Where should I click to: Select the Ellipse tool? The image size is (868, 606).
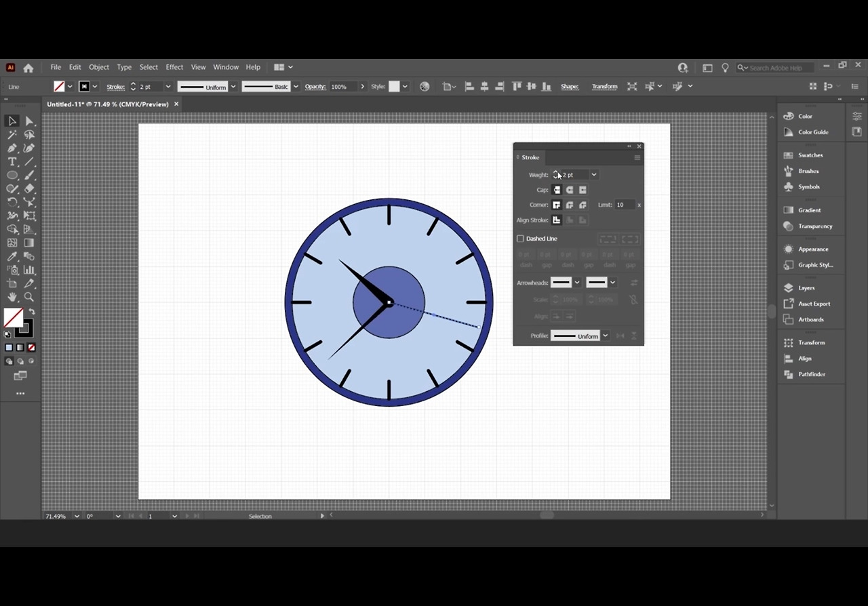point(12,175)
